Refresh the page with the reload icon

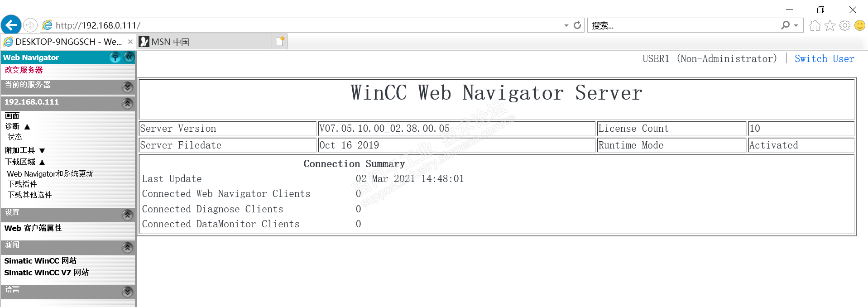click(x=577, y=25)
